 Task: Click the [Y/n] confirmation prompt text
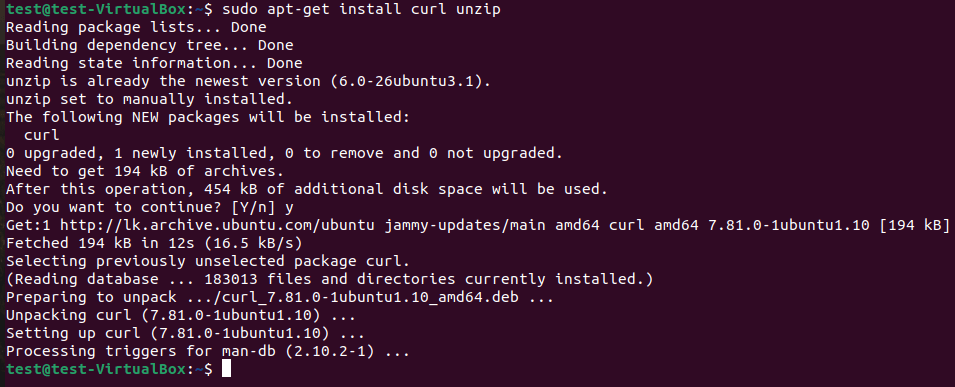pos(248,207)
